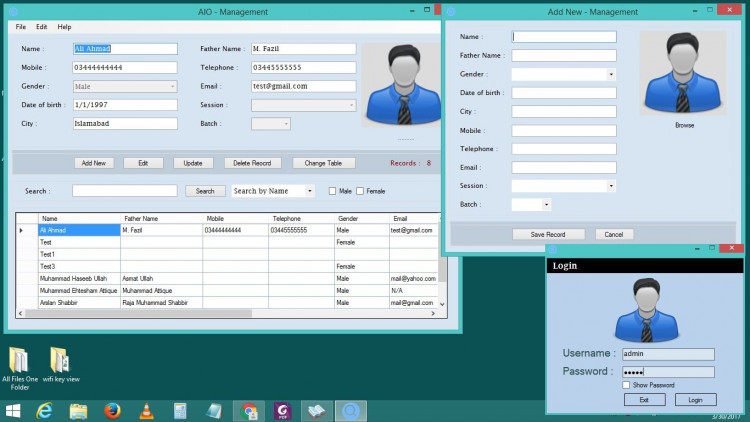Tick the Male filter checkbox
Screen dimensions: 750x422
pyautogui.click(x=332, y=191)
